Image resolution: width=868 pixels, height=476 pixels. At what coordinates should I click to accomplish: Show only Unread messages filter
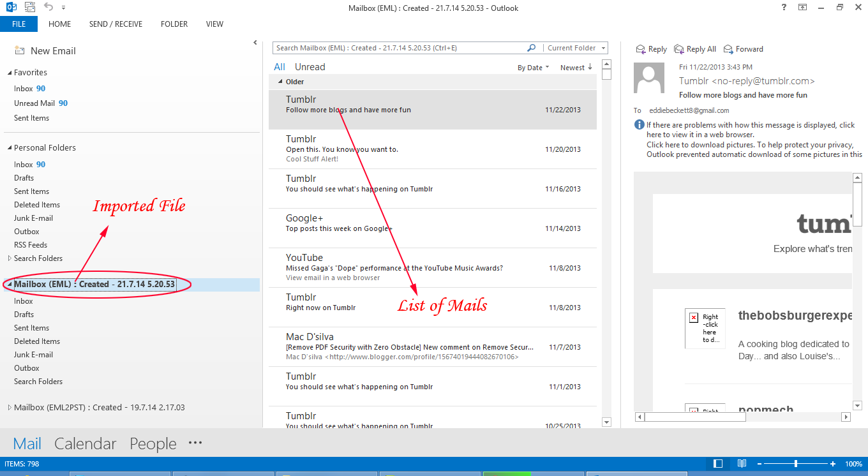(310, 67)
